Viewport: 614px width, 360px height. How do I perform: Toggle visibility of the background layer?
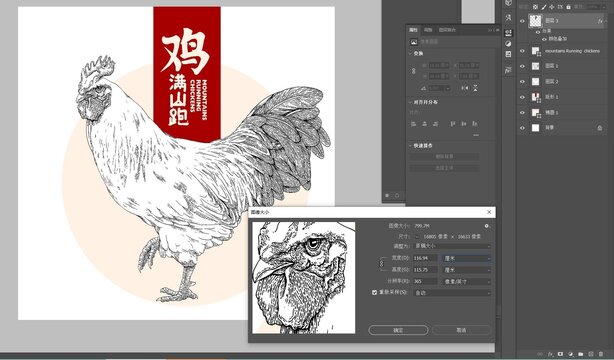(x=522, y=128)
